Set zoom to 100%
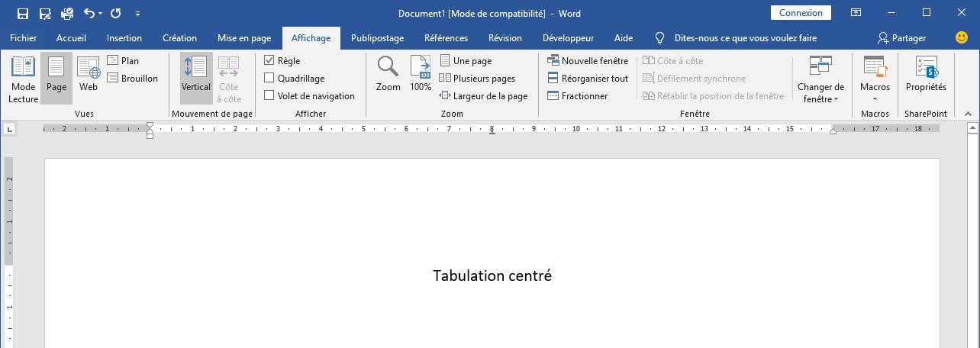Image resolution: width=980 pixels, height=348 pixels. [421, 75]
